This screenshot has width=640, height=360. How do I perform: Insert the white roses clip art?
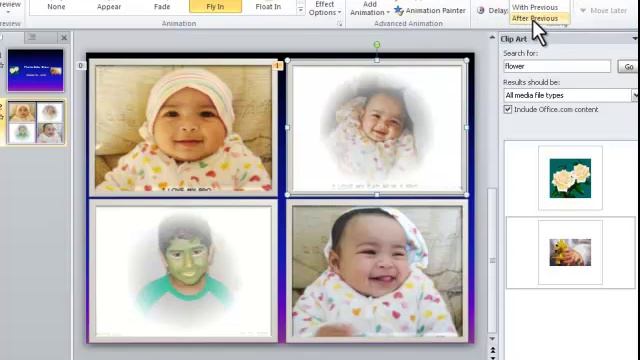[570, 178]
